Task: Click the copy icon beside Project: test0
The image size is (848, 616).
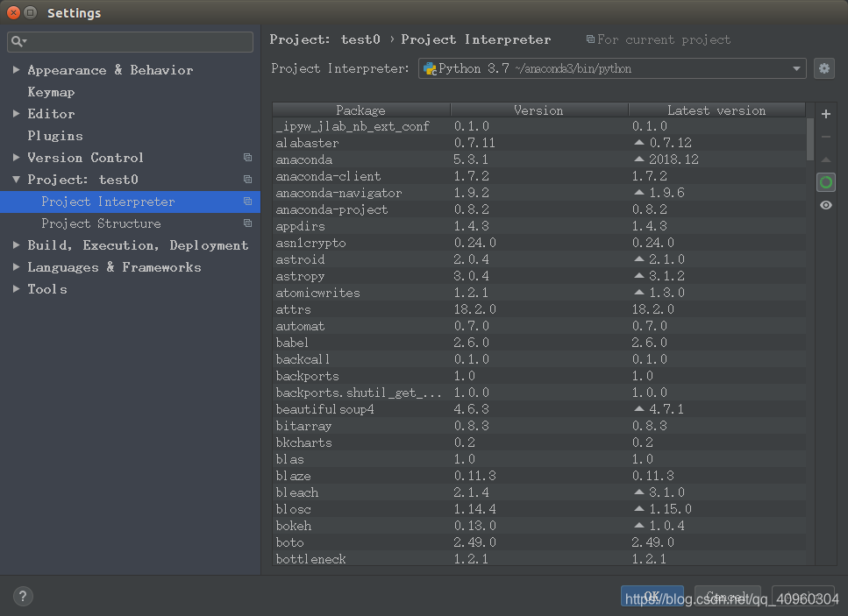Action: 247,180
